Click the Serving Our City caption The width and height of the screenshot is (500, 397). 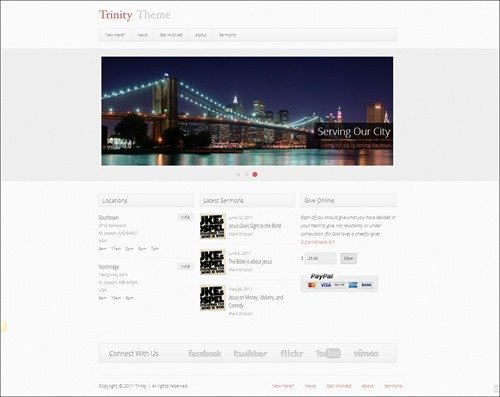353,132
